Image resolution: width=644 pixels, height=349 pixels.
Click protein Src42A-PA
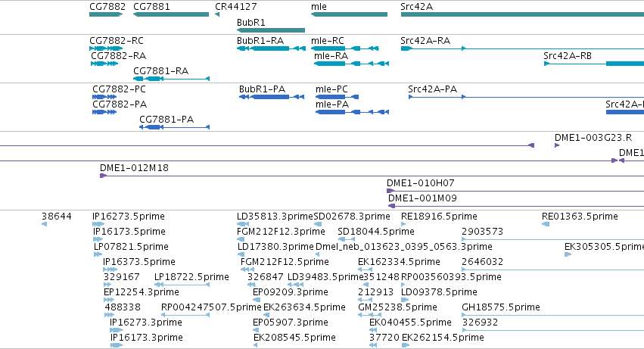432,89
